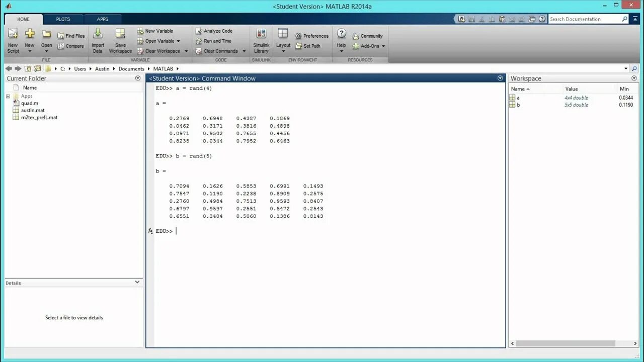Click the quick access Save icon

click(x=471, y=19)
